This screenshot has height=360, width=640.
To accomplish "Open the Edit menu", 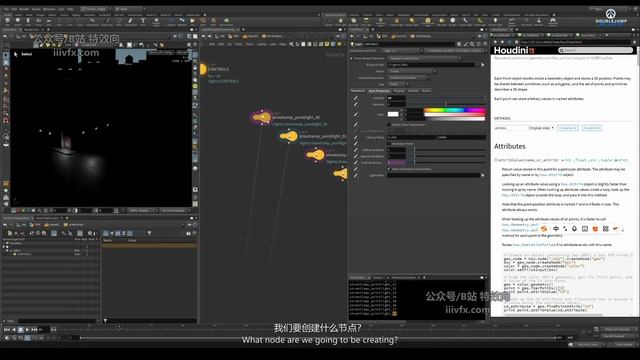I will tap(14, 9).
